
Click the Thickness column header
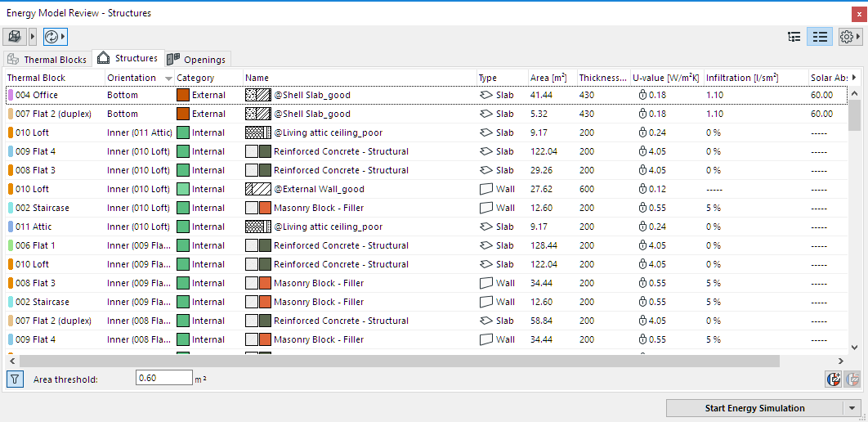(x=603, y=78)
